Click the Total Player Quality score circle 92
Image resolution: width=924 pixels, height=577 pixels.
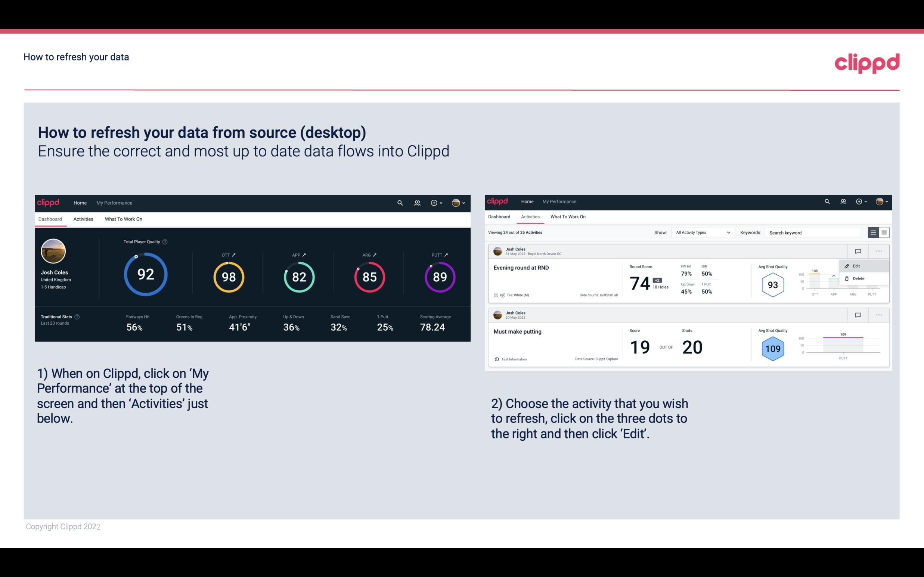(145, 275)
